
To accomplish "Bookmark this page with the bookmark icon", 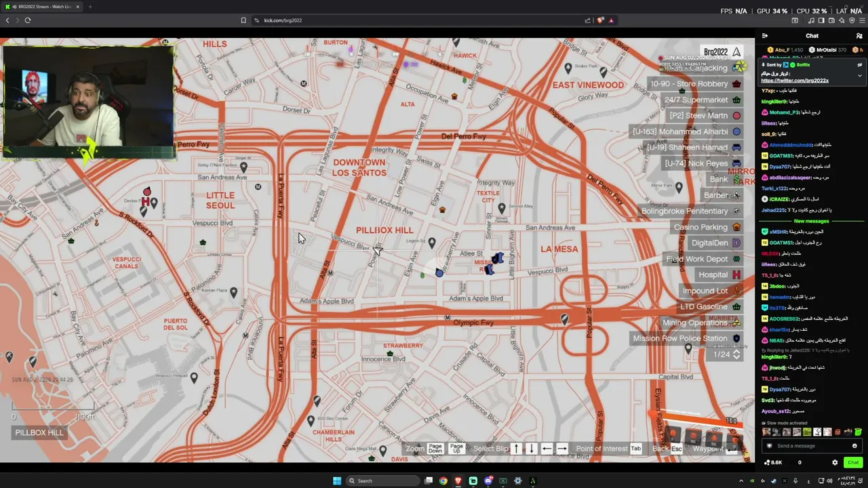I will [243, 20].
